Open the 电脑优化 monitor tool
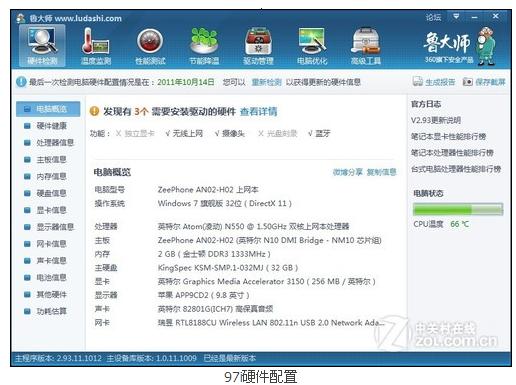The height and width of the screenshot is (385, 516). (x=312, y=46)
